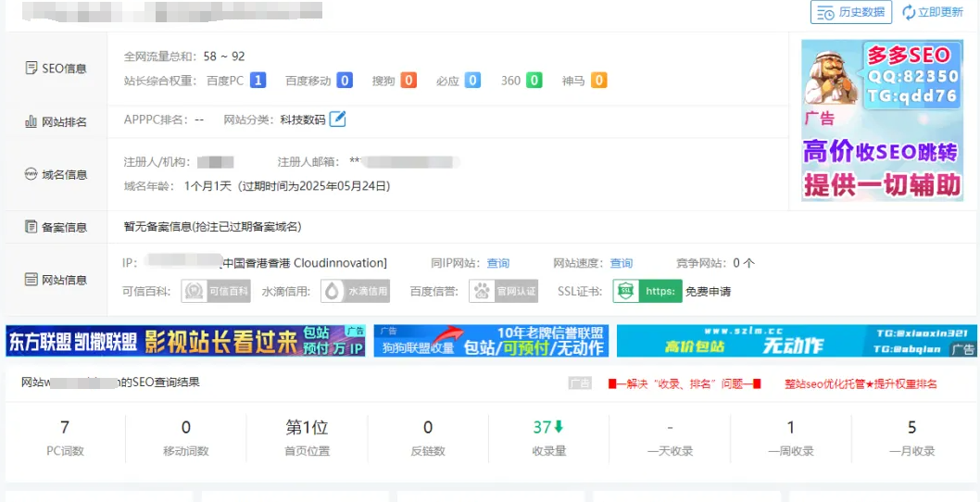Open the 水滴信用 badge

click(355, 291)
